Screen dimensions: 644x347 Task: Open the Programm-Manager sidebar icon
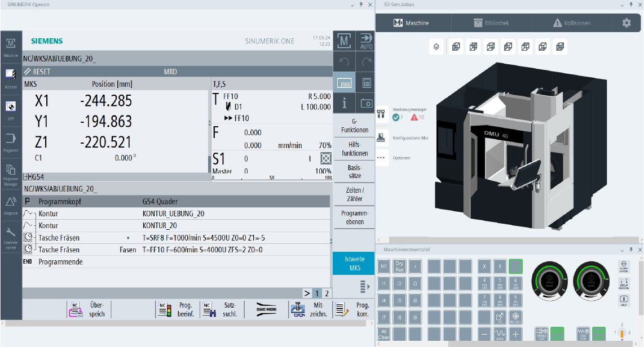11,171
